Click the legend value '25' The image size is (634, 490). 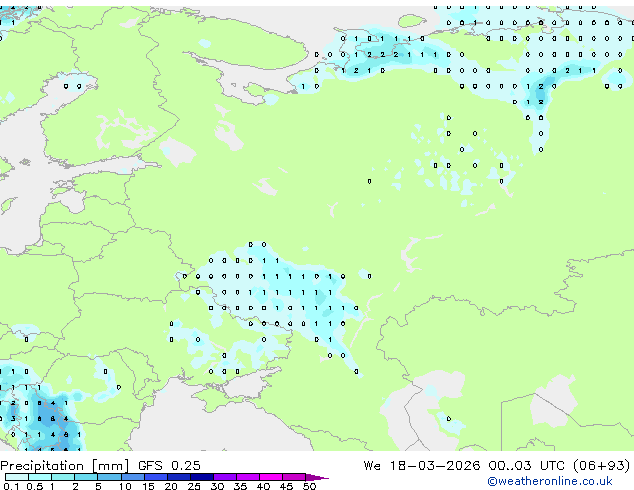point(194,486)
